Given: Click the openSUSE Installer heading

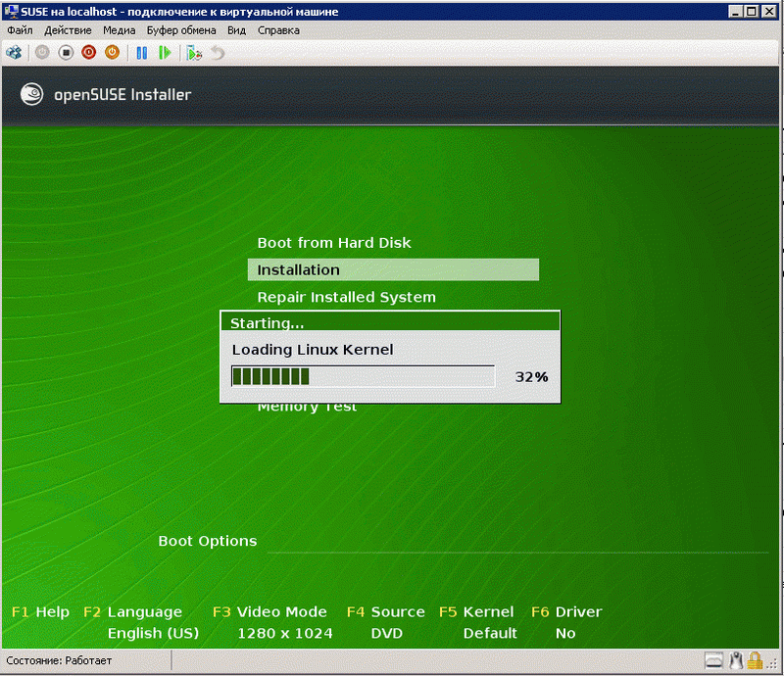Looking at the screenshot, I should (x=122, y=94).
